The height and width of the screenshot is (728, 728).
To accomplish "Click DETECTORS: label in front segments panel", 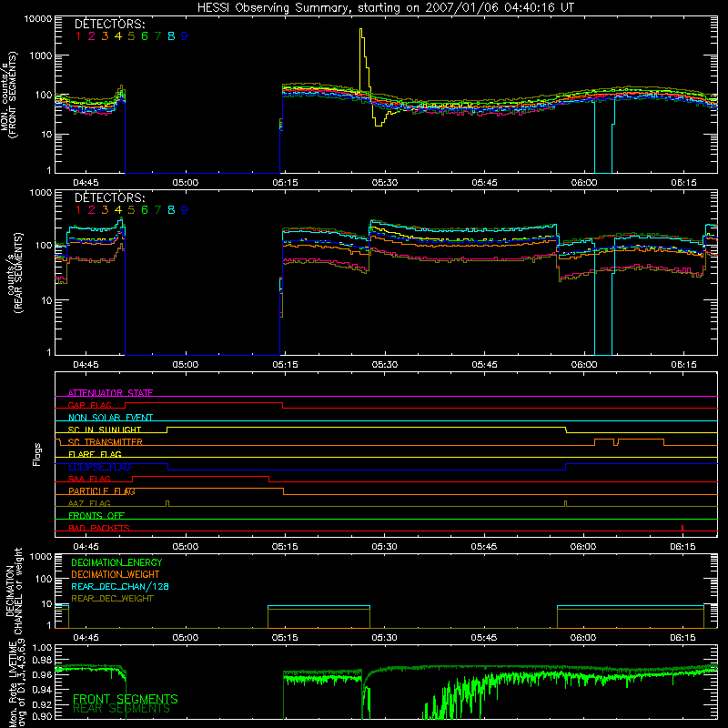I will (109, 25).
